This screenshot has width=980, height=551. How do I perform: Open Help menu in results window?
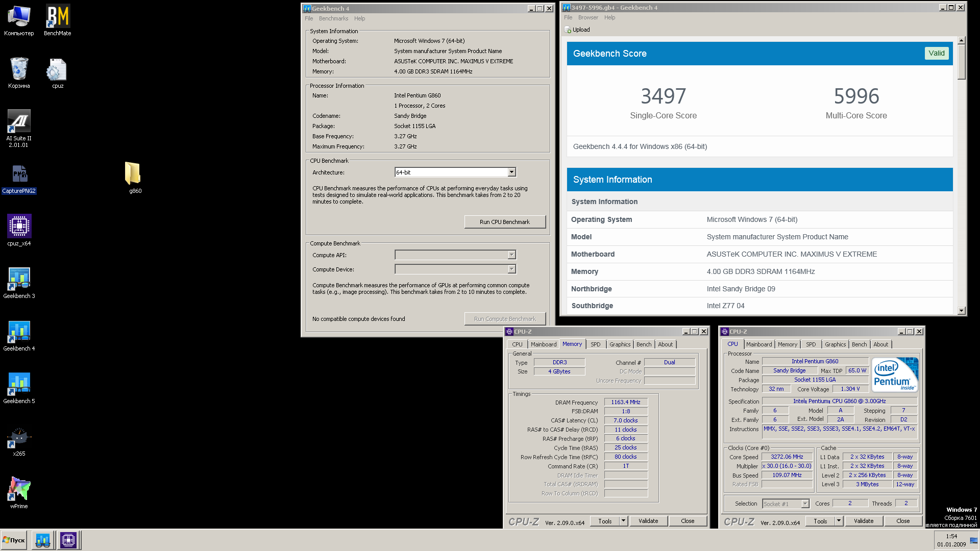coord(609,17)
